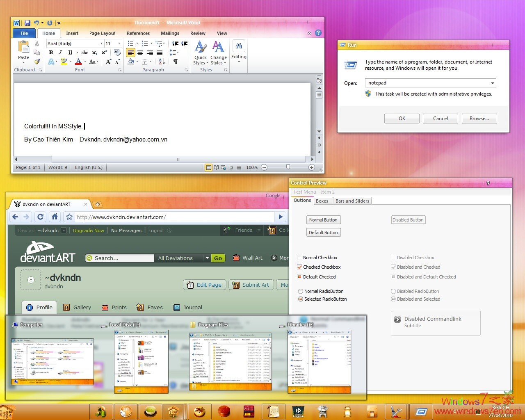This screenshot has height=420, width=525.
Task: Select the highlight text color tool
Action: tap(64, 62)
